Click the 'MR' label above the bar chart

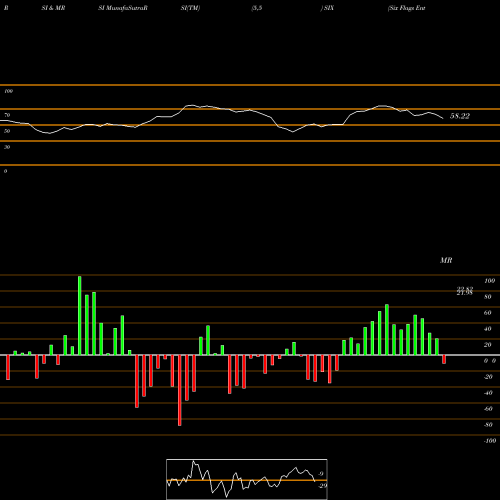[x=446, y=260]
